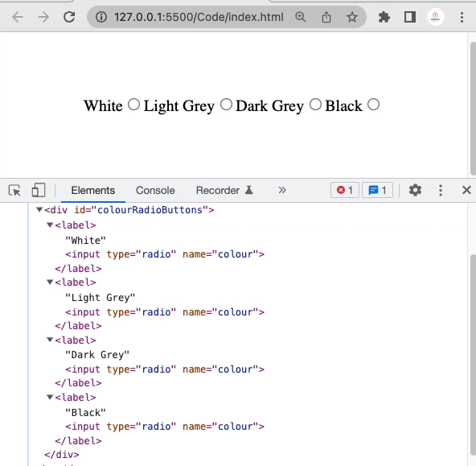This screenshot has width=476, height=466.
Task: Bookmark this page with the star icon
Action: [352, 17]
